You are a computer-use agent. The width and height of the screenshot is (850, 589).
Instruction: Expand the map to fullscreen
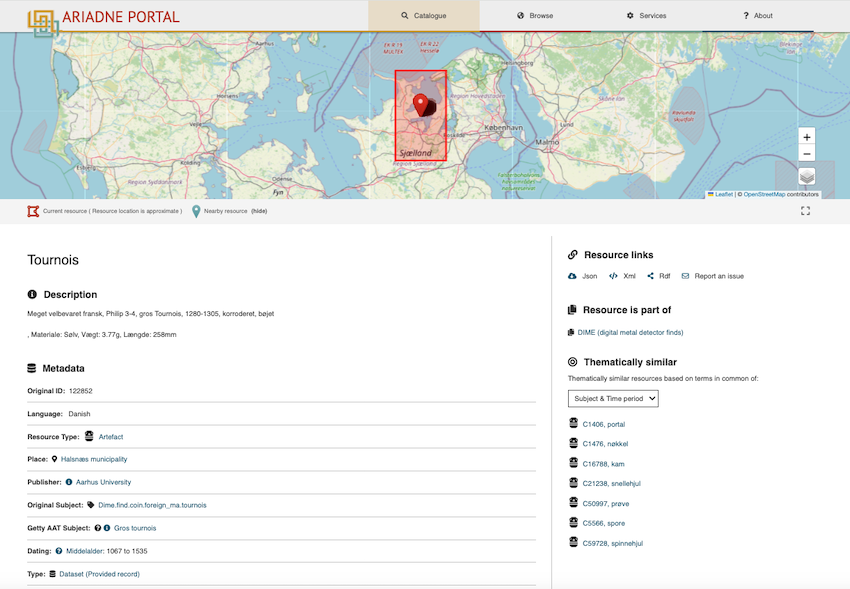(x=806, y=211)
